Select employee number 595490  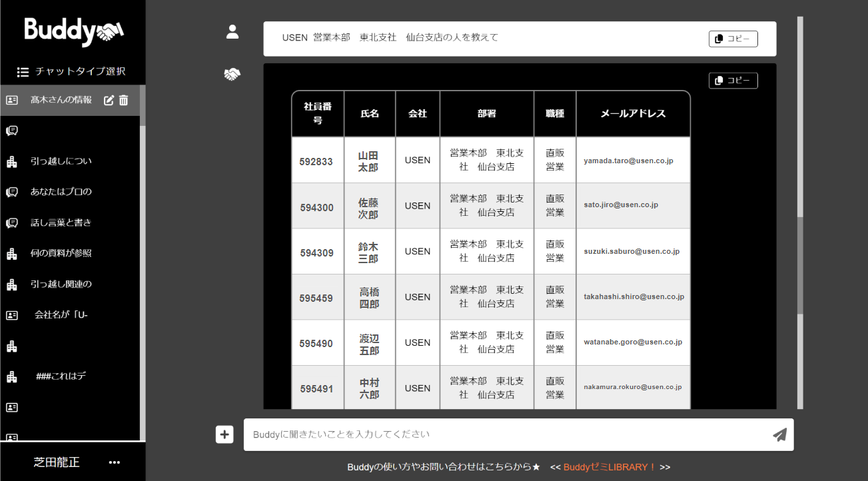click(316, 344)
